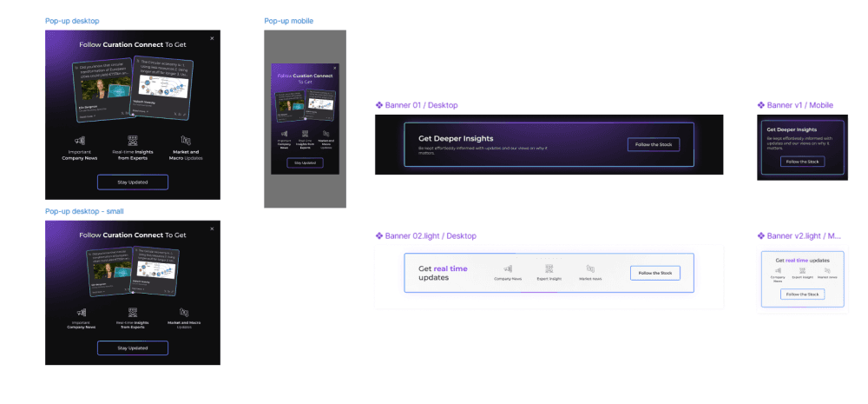Screen dimensions: 868x404
Task: Select the "Pop-up desktop" frame label
Action: pos(72,21)
